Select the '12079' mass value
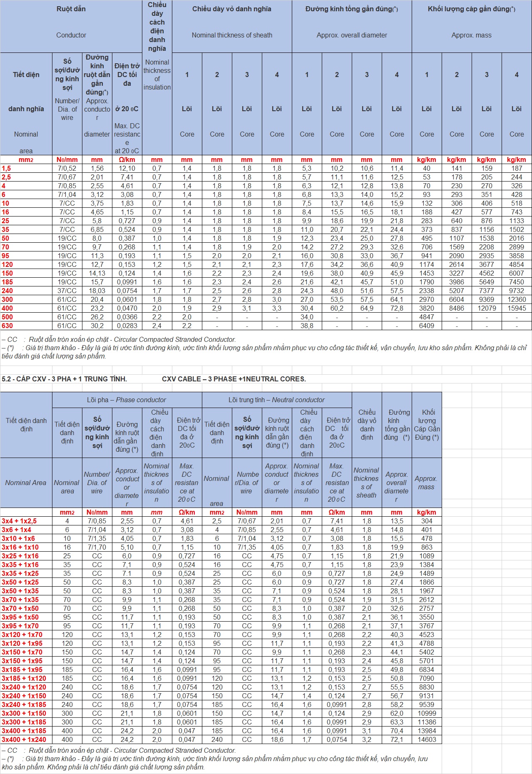This screenshot has height=774, width=532. pyautogui.click(x=487, y=308)
